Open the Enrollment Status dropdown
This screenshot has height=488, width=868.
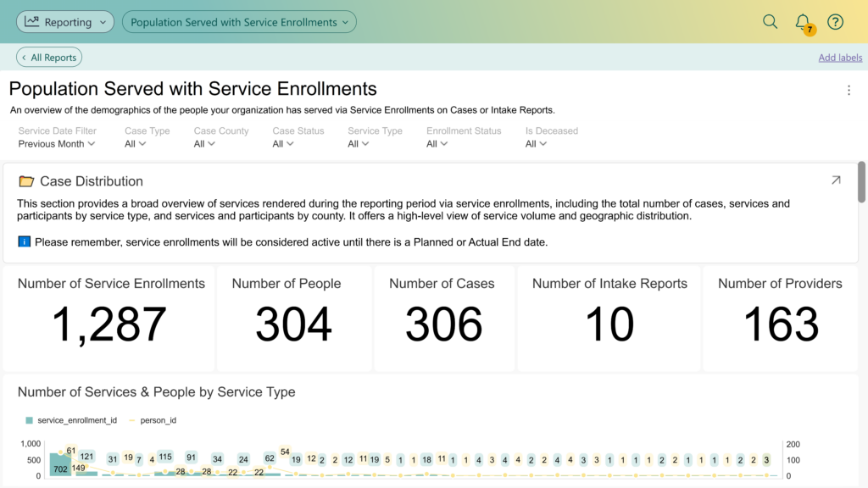pyautogui.click(x=437, y=144)
